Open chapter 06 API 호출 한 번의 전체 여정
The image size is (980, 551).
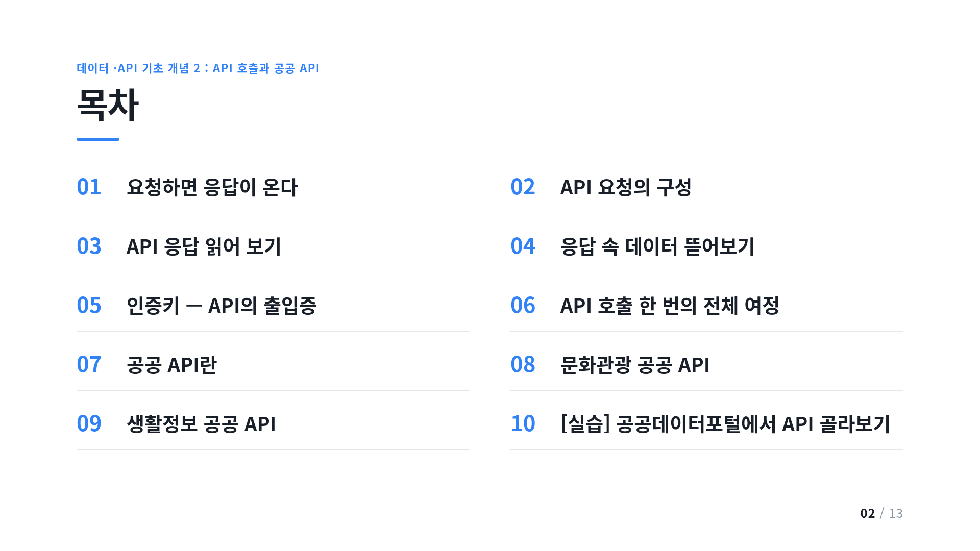tap(707, 306)
